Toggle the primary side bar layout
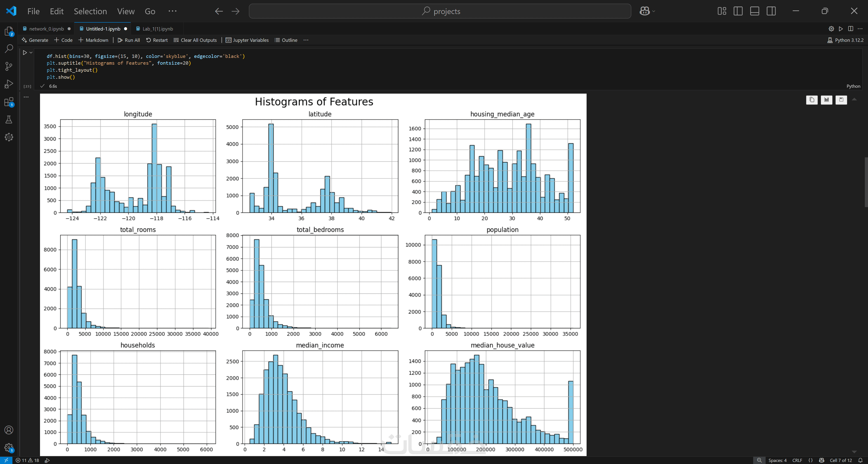Image resolution: width=868 pixels, height=464 pixels. [x=738, y=11]
